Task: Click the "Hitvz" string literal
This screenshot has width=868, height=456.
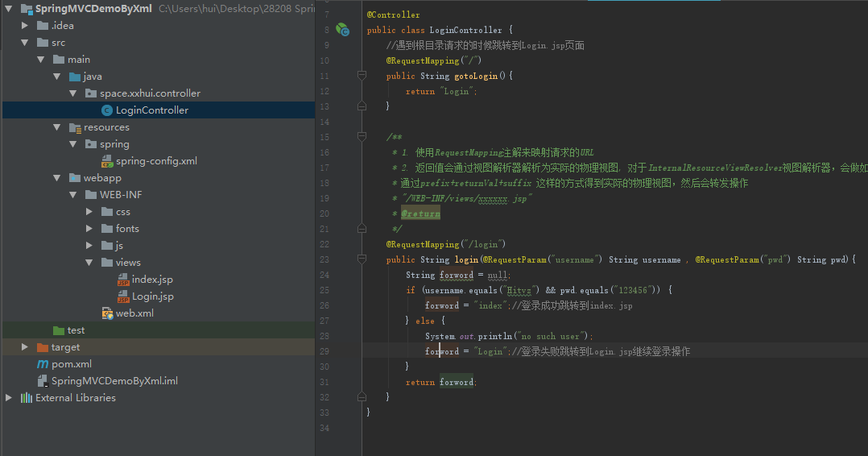Action: [519, 290]
